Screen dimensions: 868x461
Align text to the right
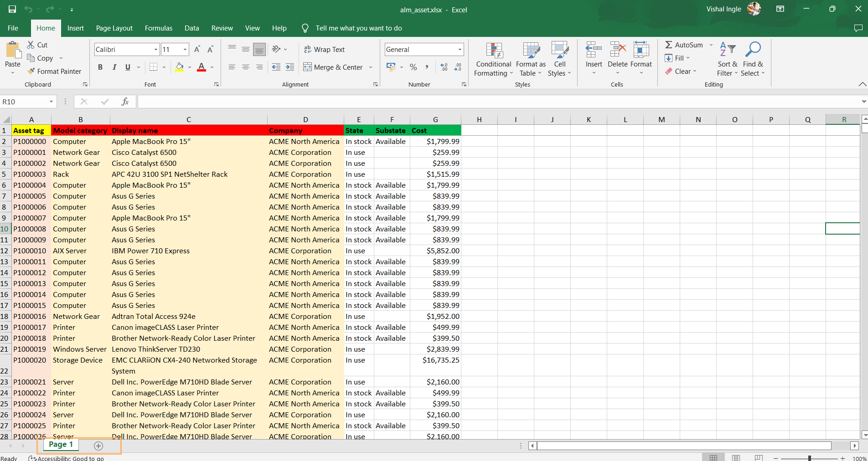click(259, 67)
